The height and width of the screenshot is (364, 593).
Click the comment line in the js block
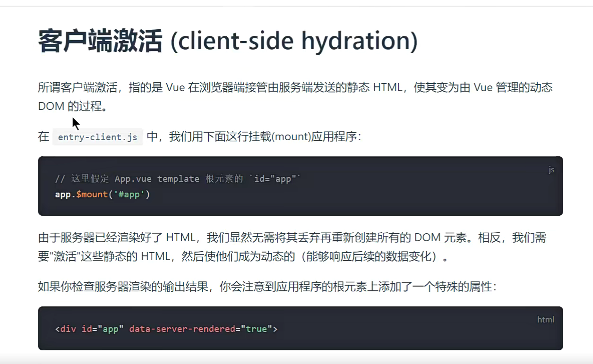pos(178,179)
